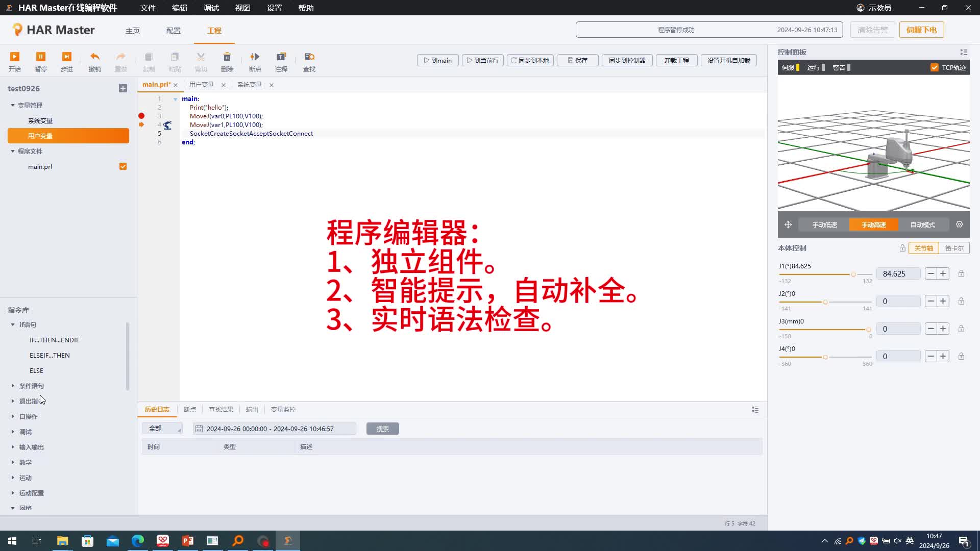
Task: Open 调试 menu
Action: click(x=211, y=8)
